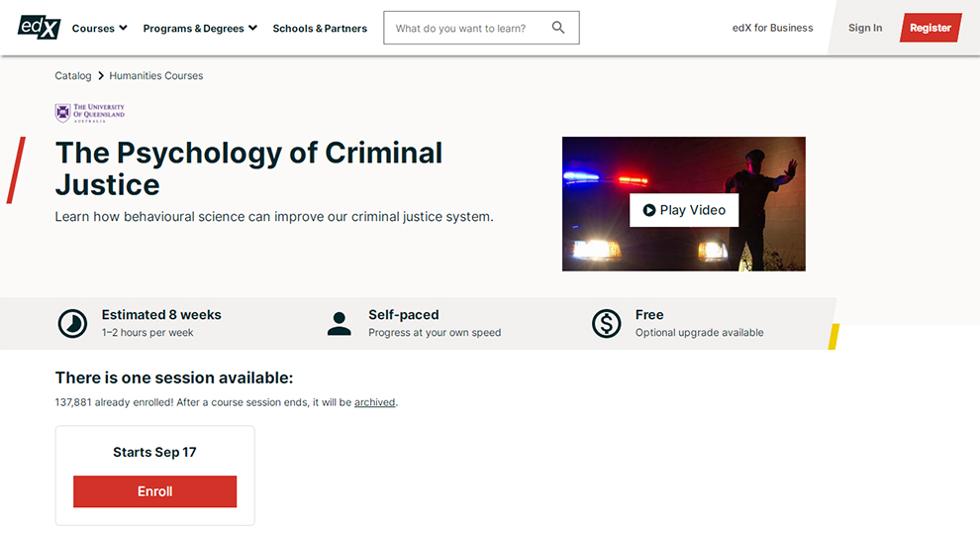Click the 'Estimated 8 weeks' text
Image resolution: width=980 pixels, height=536 pixels.
(161, 315)
